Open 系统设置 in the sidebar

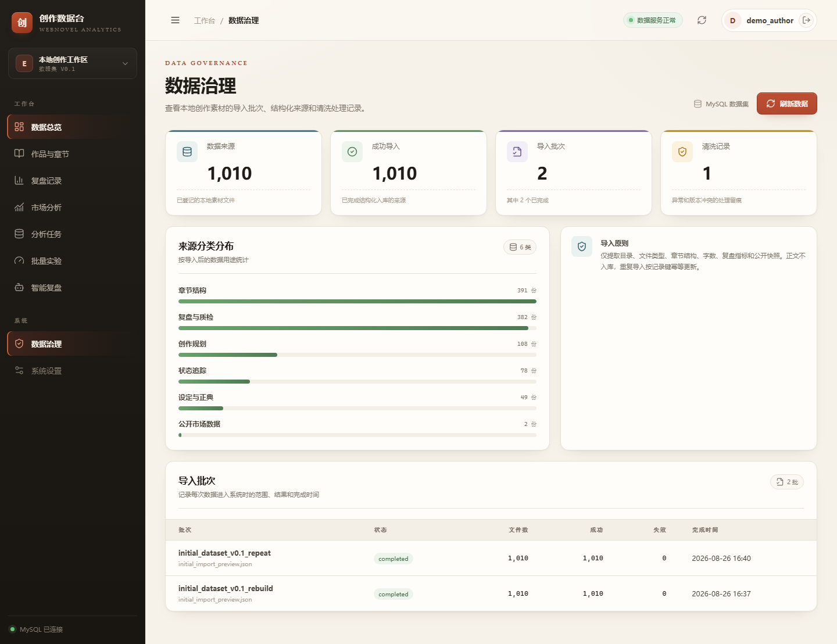coord(73,371)
